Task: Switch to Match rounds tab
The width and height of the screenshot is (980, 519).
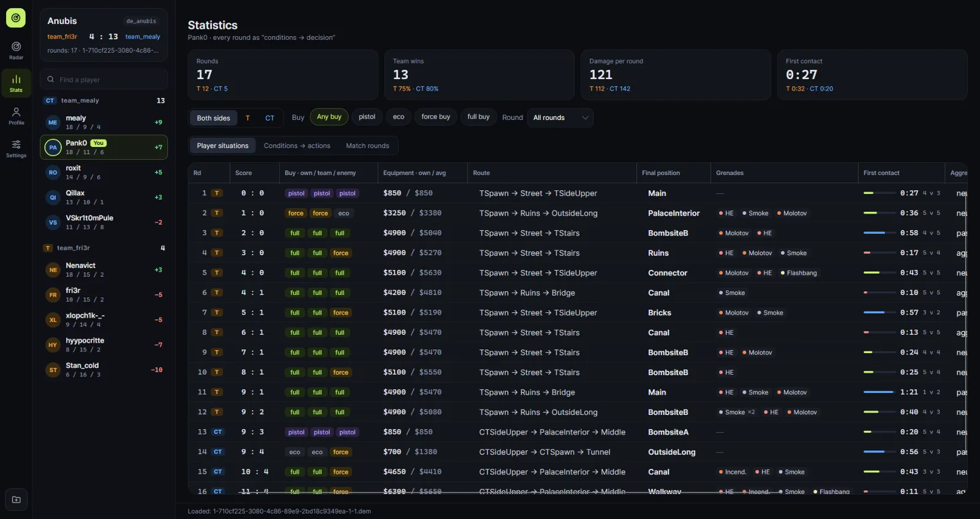Action: click(367, 146)
